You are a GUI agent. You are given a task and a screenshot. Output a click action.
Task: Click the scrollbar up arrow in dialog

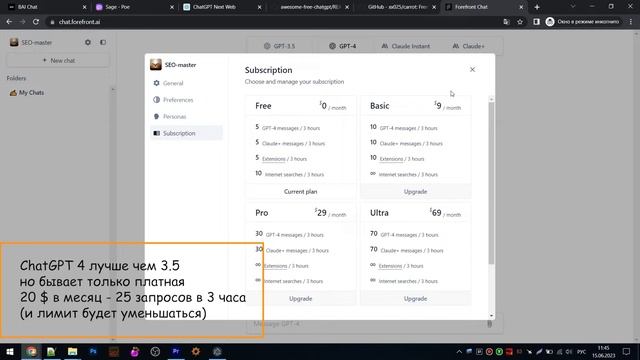coord(491,99)
